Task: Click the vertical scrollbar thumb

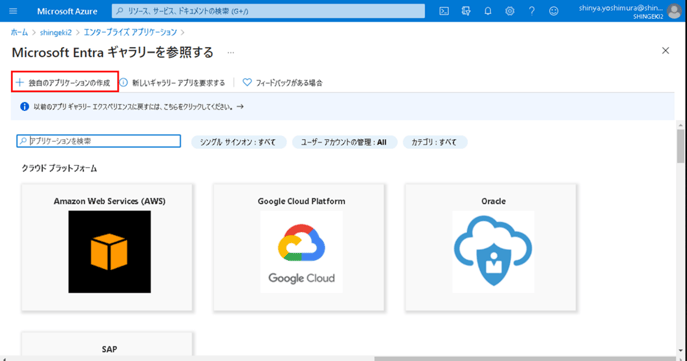Action: [680, 146]
